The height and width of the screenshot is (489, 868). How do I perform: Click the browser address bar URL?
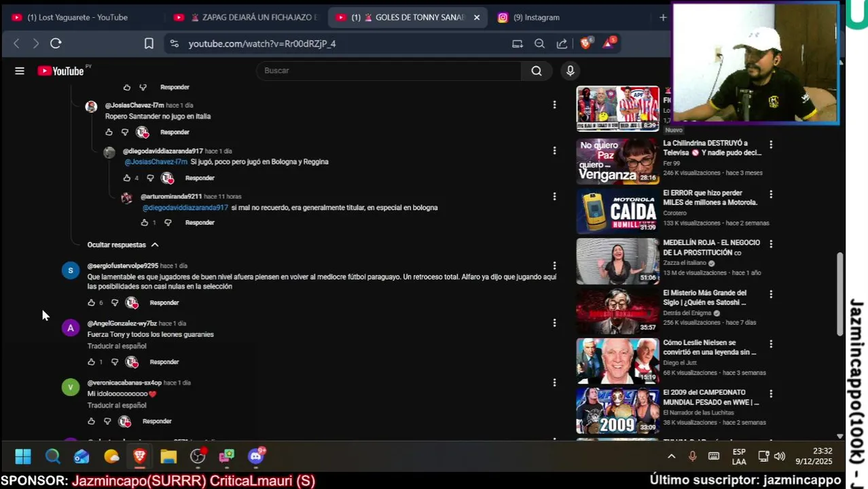(x=262, y=43)
